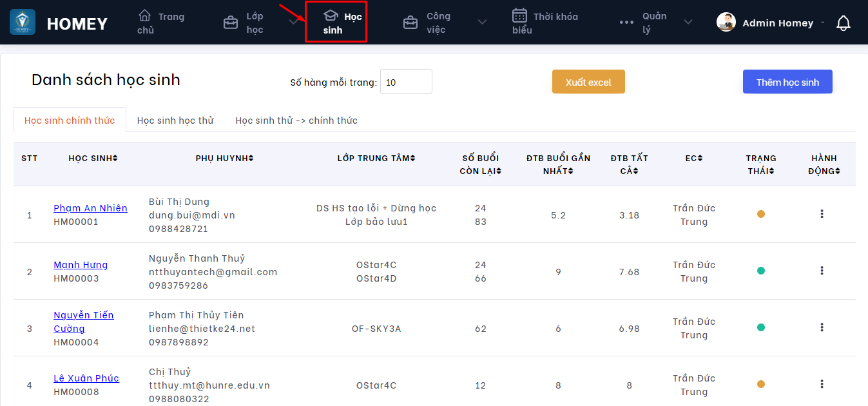868x406 pixels.
Task: Expand the Lớp học dropdown menu
Action: click(x=293, y=23)
